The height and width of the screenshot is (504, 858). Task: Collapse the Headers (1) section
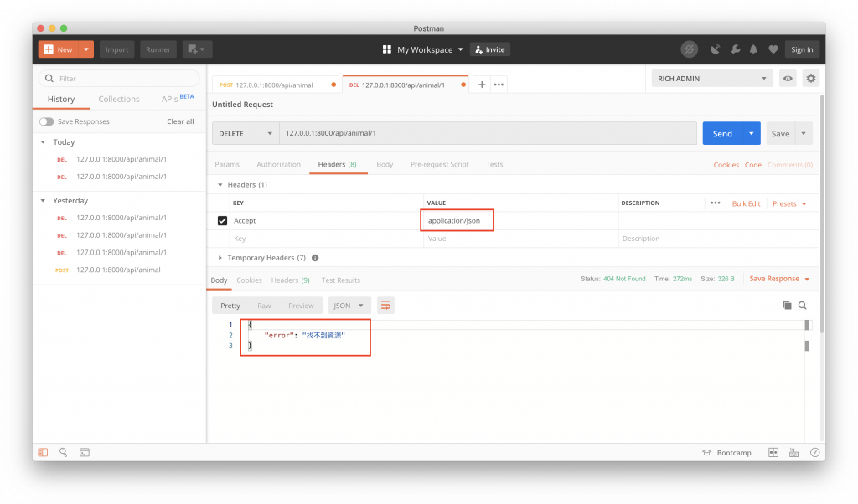(220, 185)
